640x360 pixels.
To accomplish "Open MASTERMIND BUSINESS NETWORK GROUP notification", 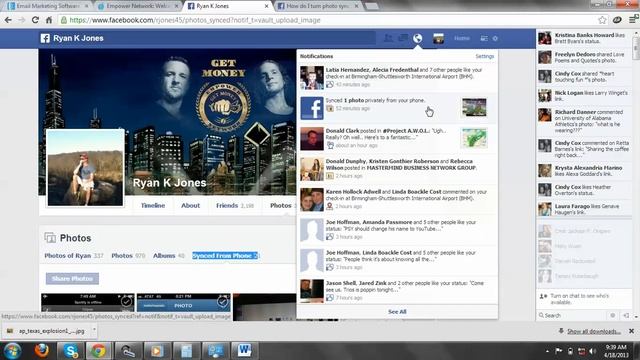I will coord(397,169).
